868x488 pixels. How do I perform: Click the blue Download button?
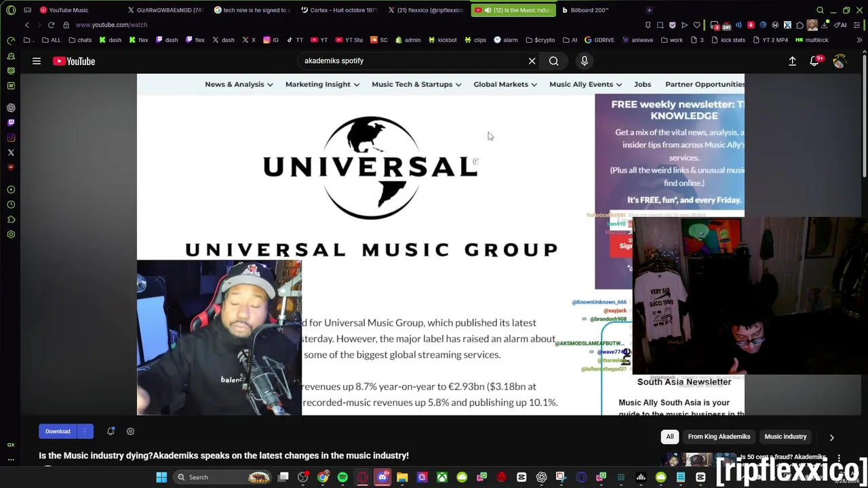(x=58, y=431)
